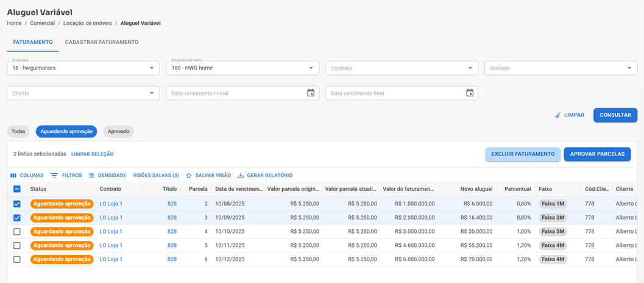Image resolution: width=644 pixels, height=283 pixels.
Task: Switch to the FATURAMENTO tab
Action: tap(33, 42)
